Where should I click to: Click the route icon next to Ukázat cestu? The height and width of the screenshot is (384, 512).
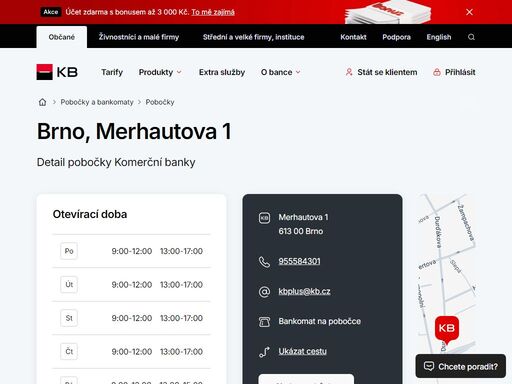(264, 352)
